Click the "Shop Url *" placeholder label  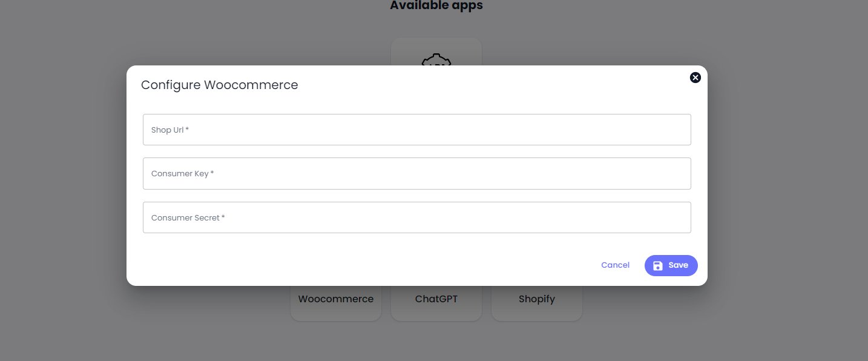coord(170,130)
